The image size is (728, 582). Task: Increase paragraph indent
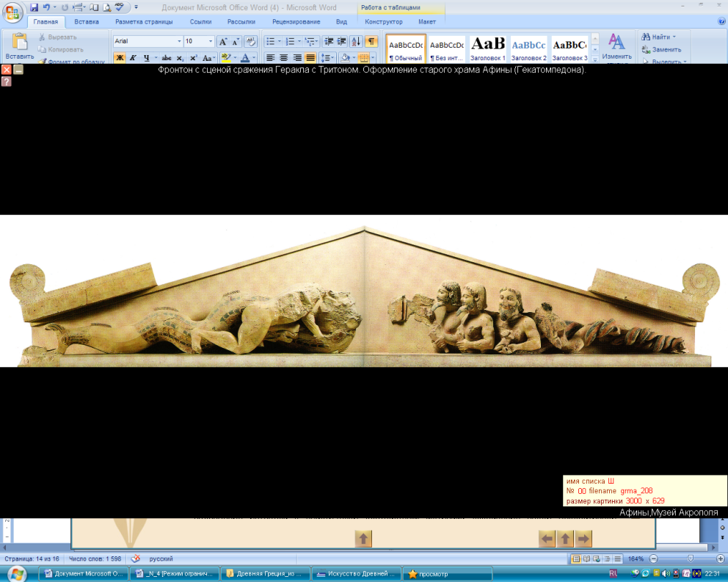point(342,42)
